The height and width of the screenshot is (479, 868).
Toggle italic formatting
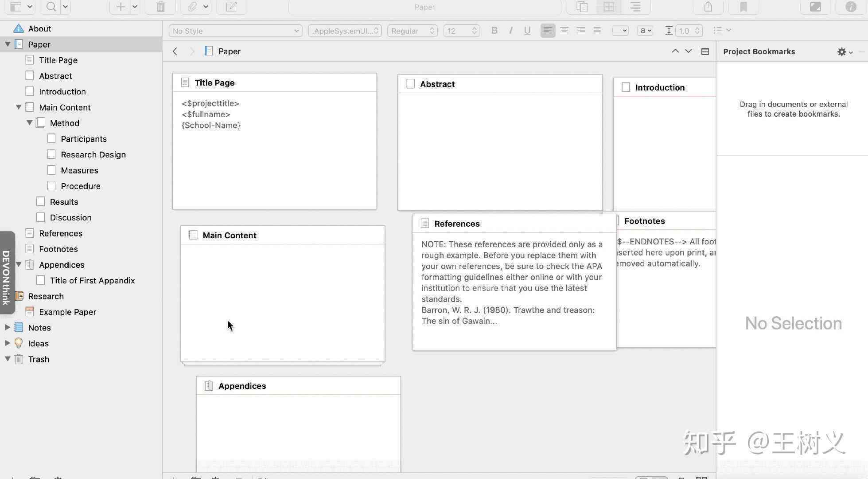tap(511, 31)
